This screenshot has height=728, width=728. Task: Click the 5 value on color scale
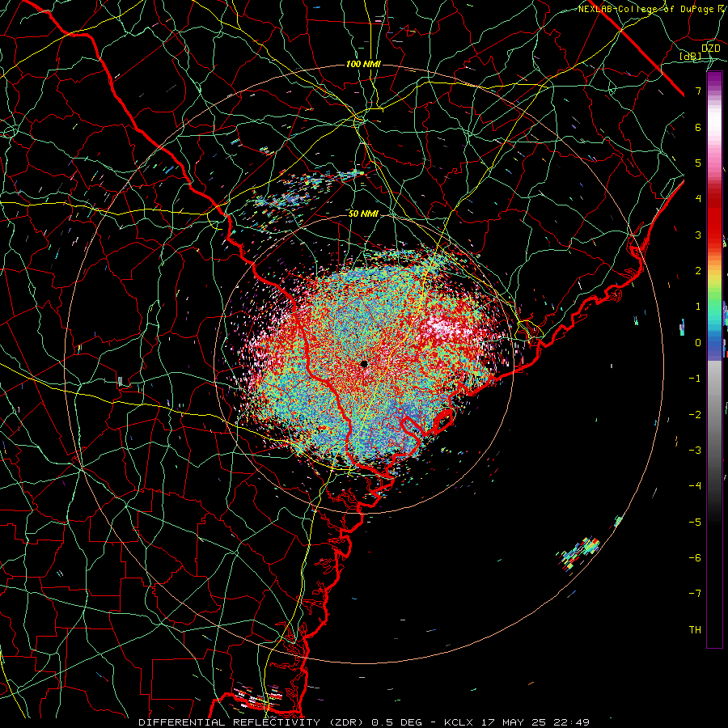click(698, 163)
